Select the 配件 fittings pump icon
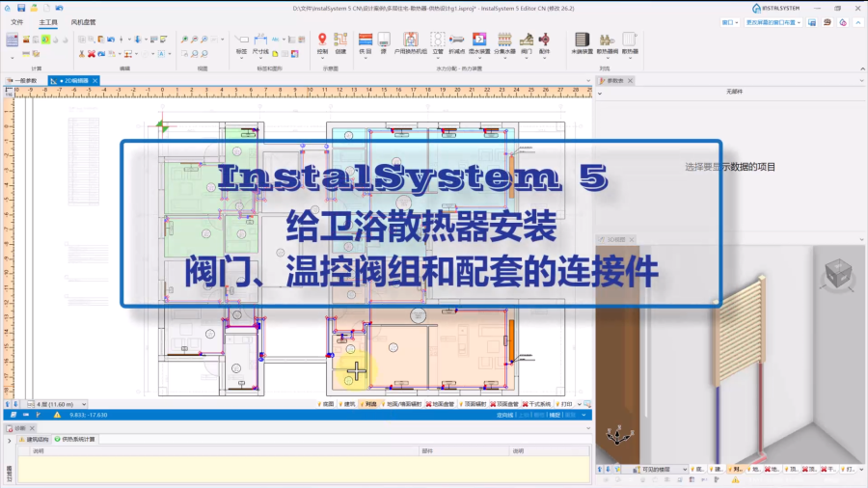The image size is (868, 488). 545,41
